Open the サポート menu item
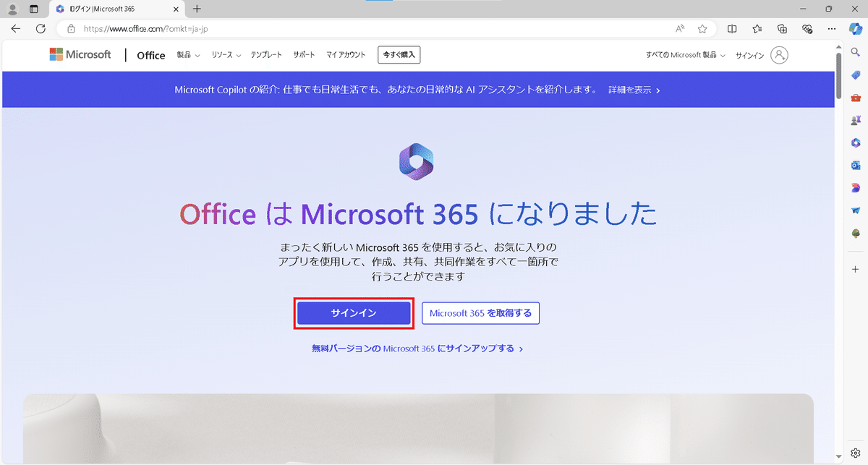Image resolution: width=868 pixels, height=465 pixels. click(304, 55)
